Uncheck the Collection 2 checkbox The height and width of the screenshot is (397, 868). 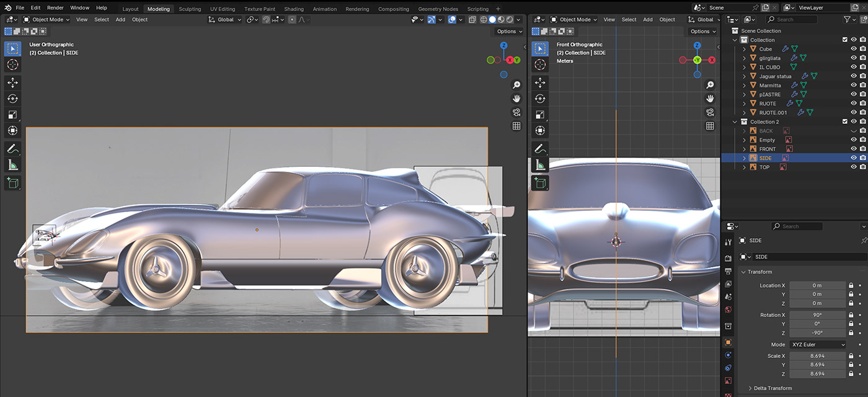point(844,121)
